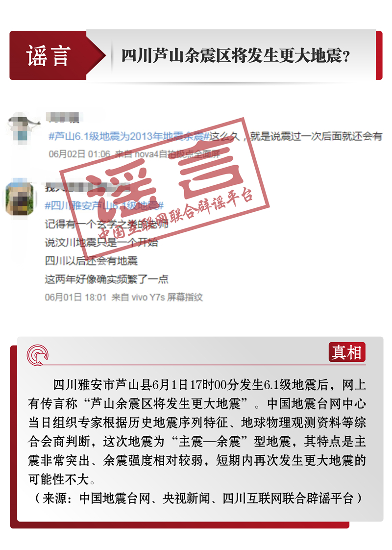392x550 pixels.
Task: Click timestamp 06月01日 18:01
Action: [75, 298]
